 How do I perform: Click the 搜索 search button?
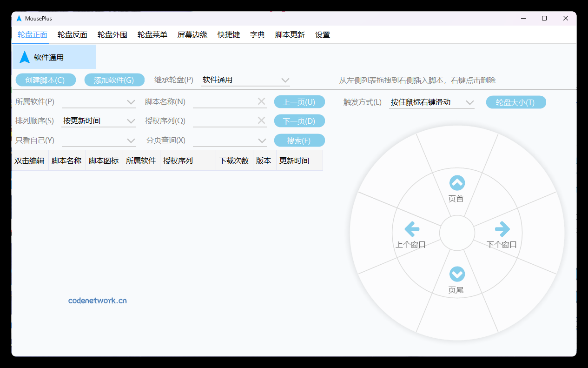(x=299, y=140)
